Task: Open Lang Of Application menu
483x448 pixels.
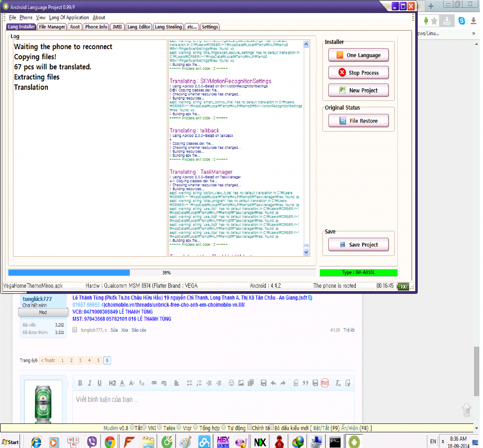Action: (x=69, y=17)
